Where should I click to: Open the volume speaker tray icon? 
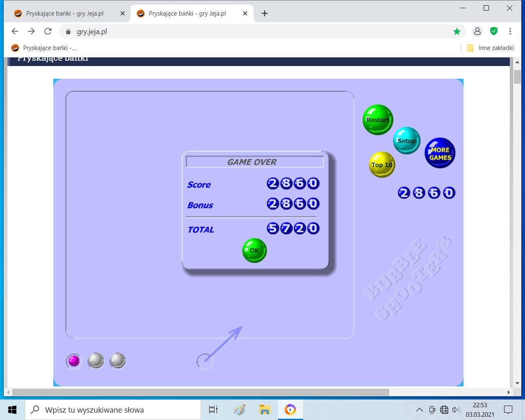[456, 410]
